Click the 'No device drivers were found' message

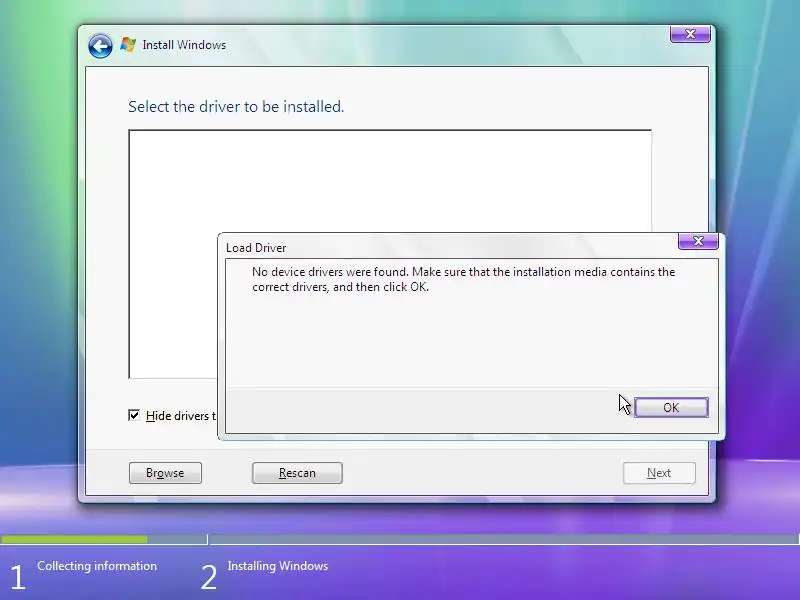(463, 279)
